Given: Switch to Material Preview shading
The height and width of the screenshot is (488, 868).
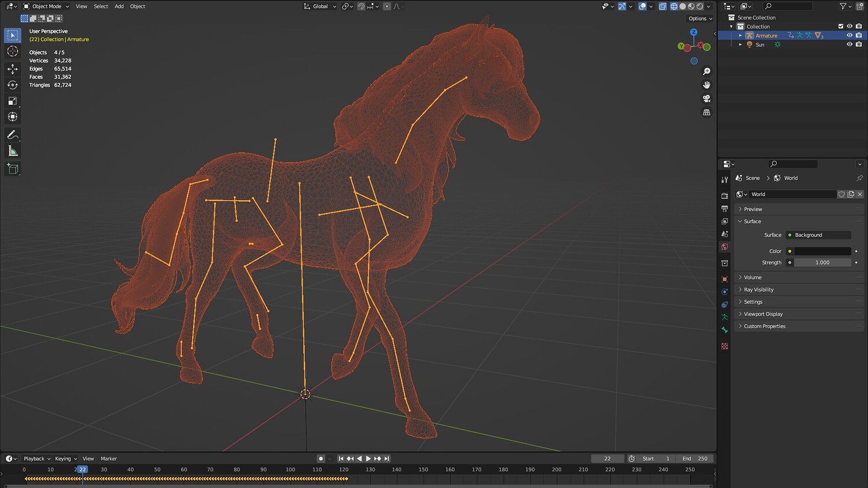Looking at the screenshot, I should [692, 6].
